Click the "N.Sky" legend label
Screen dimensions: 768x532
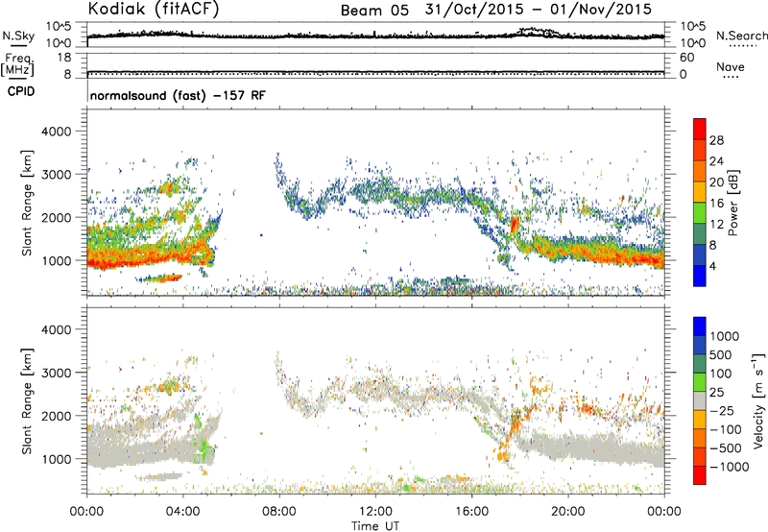point(18,36)
